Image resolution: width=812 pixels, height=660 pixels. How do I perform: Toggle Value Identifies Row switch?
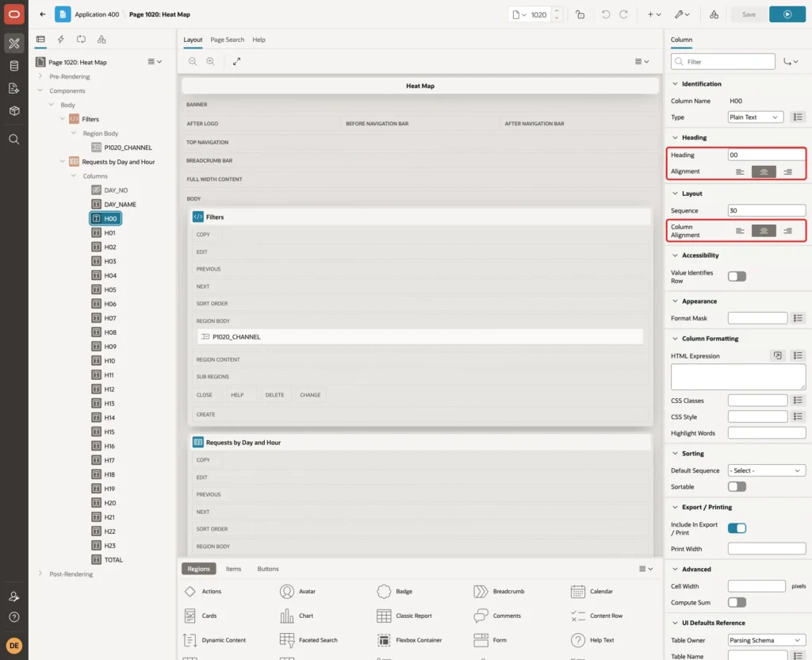point(737,277)
